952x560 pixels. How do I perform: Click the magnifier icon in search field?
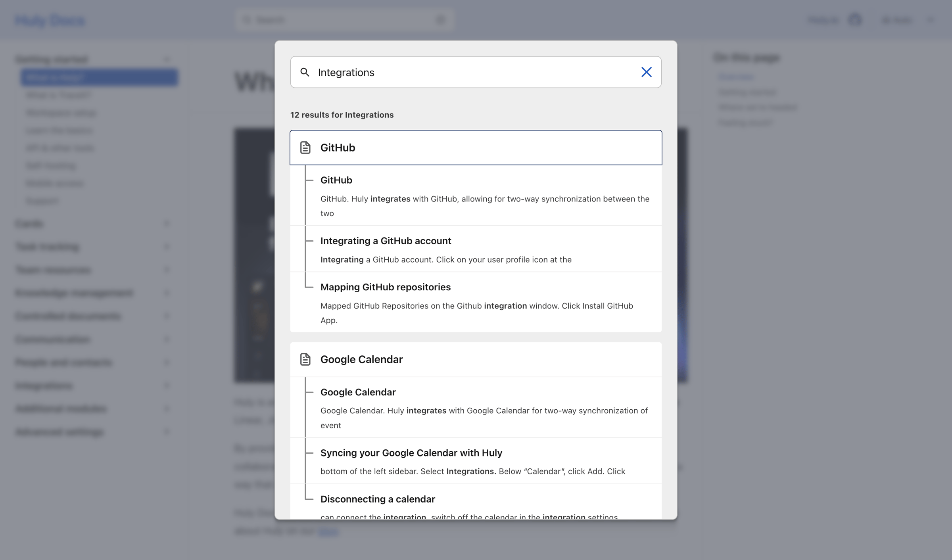point(305,72)
